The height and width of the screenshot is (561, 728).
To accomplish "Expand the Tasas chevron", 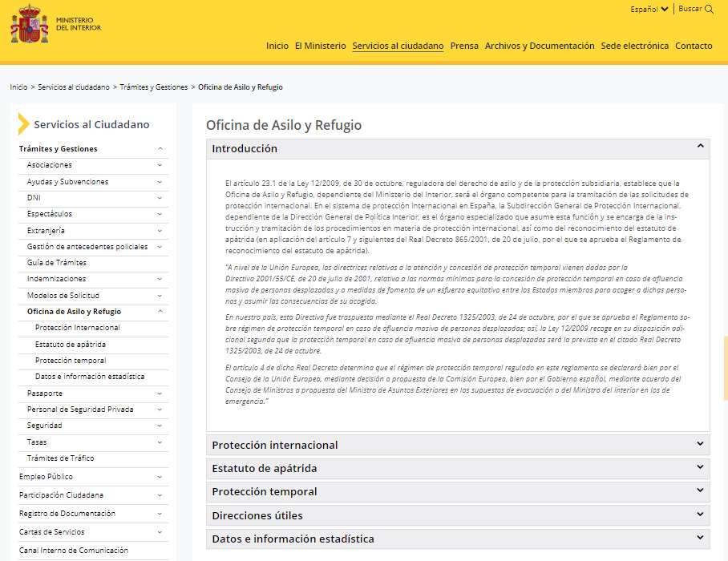I will click(x=160, y=442).
